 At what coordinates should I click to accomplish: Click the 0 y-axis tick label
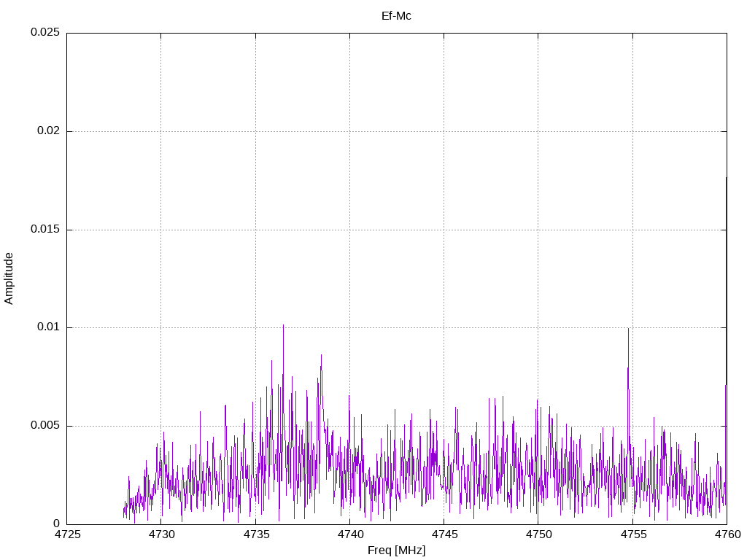[56, 524]
